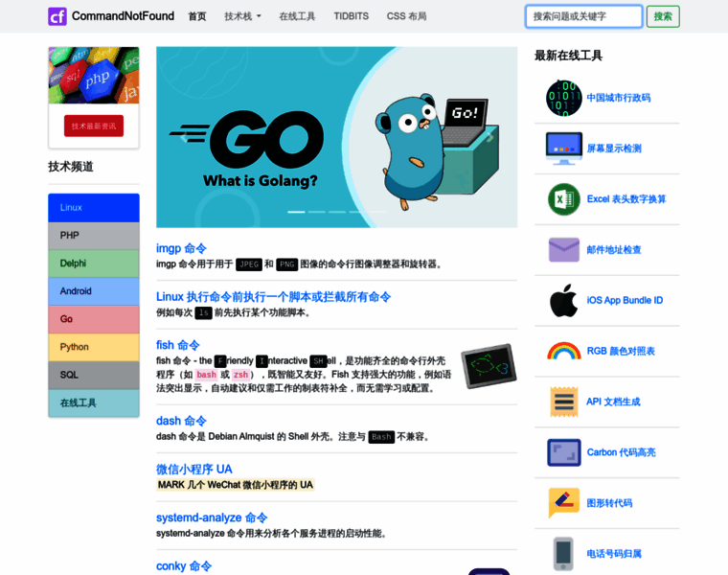This screenshot has width=728, height=575.
Task: Select the Android channel
Action: point(94,291)
